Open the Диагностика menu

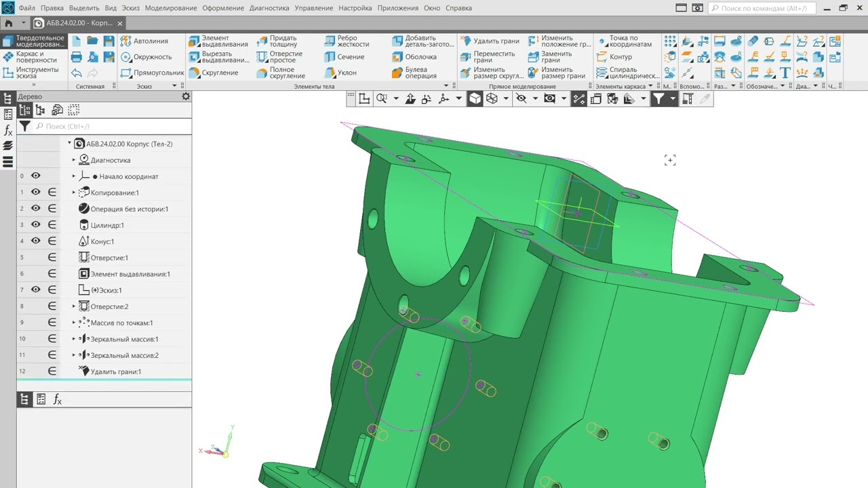[269, 8]
